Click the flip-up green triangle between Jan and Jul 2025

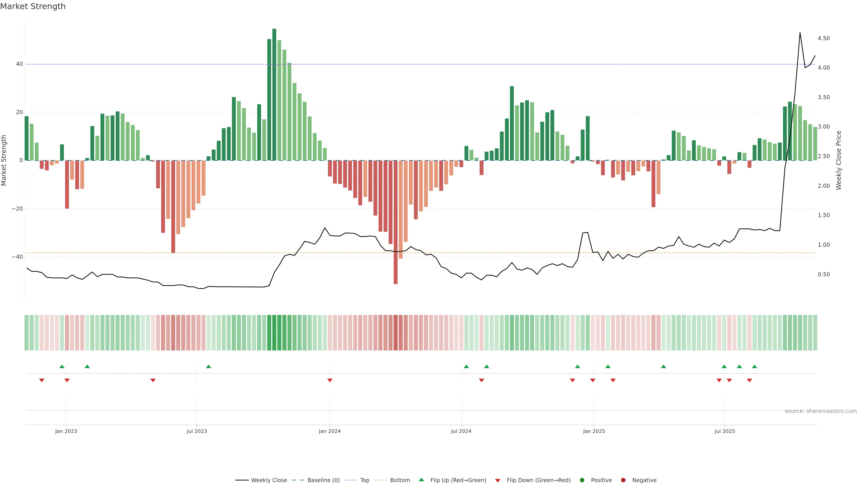point(663,366)
